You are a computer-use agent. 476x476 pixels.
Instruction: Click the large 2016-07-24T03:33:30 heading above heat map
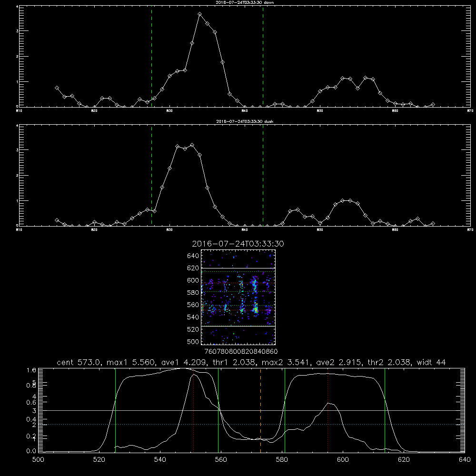(238, 244)
